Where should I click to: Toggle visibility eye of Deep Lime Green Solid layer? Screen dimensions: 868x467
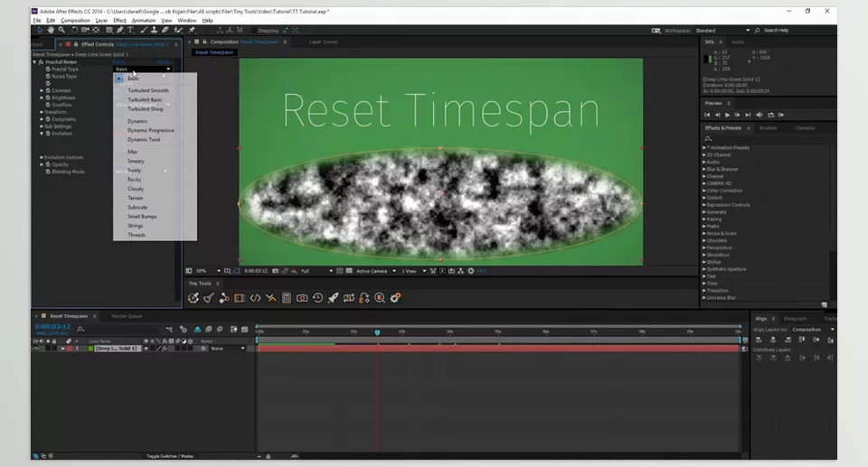coord(36,349)
